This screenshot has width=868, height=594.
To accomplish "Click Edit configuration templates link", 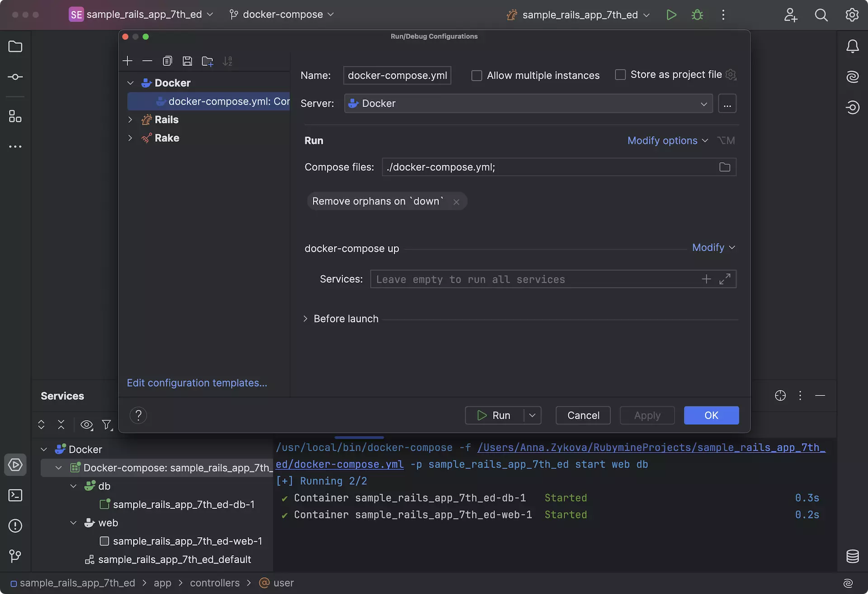I will 197,383.
